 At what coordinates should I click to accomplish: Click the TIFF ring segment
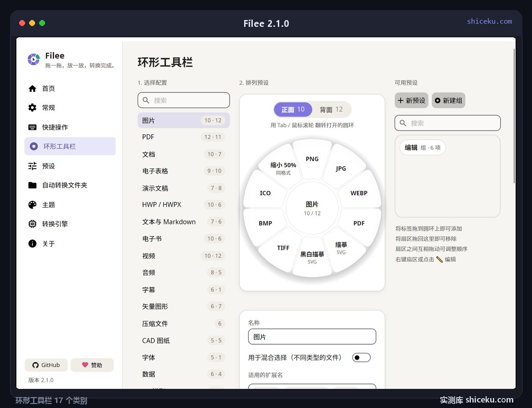coord(283,248)
